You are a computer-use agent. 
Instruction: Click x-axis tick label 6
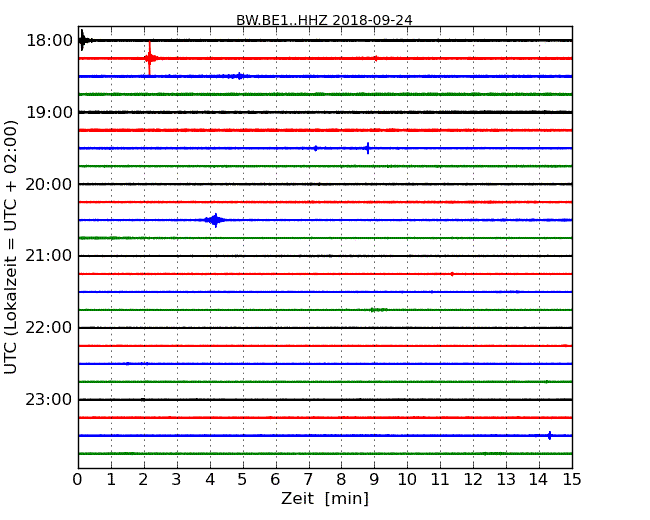pyautogui.click(x=275, y=480)
